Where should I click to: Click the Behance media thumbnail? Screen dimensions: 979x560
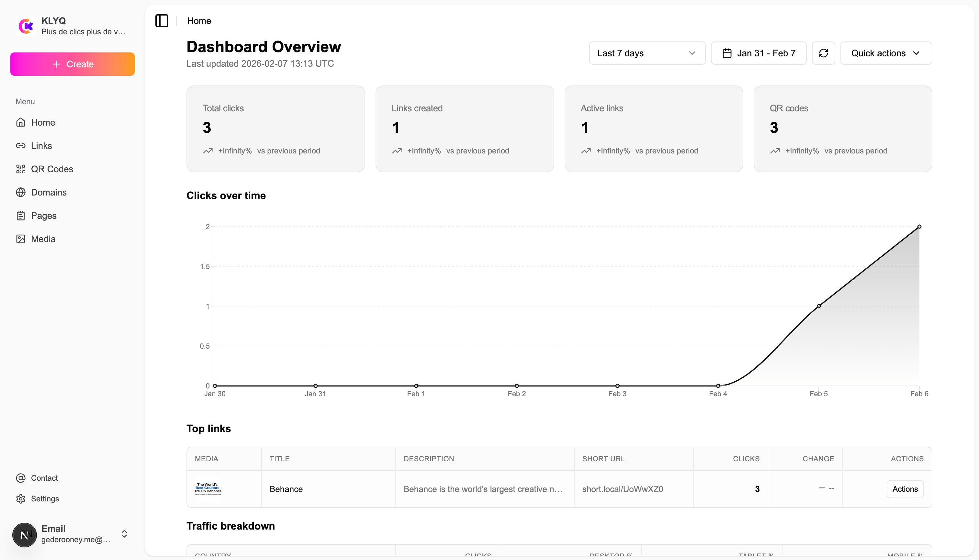(208, 489)
